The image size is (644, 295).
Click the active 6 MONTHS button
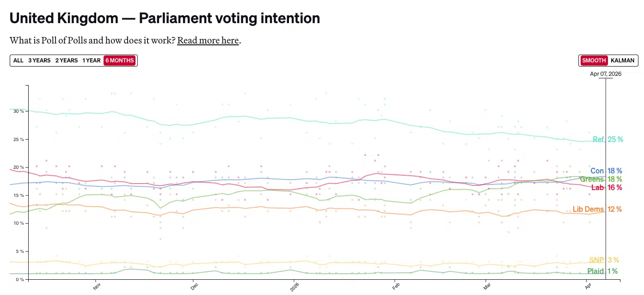click(119, 60)
